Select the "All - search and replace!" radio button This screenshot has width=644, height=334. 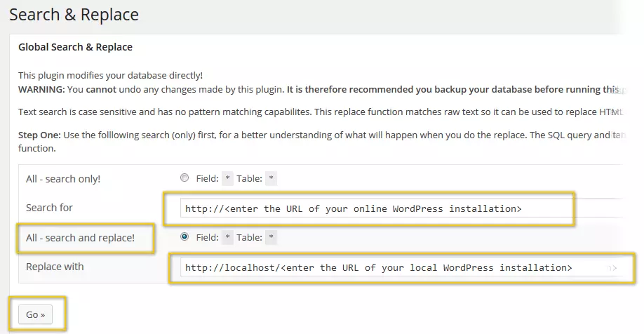(185, 237)
